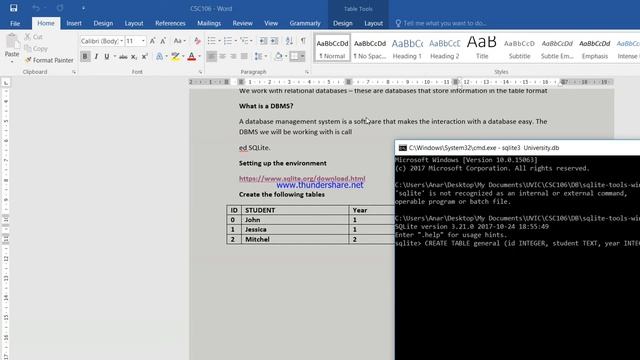640x360 pixels.
Task: Open the font name dropdown
Action: coord(121,41)
